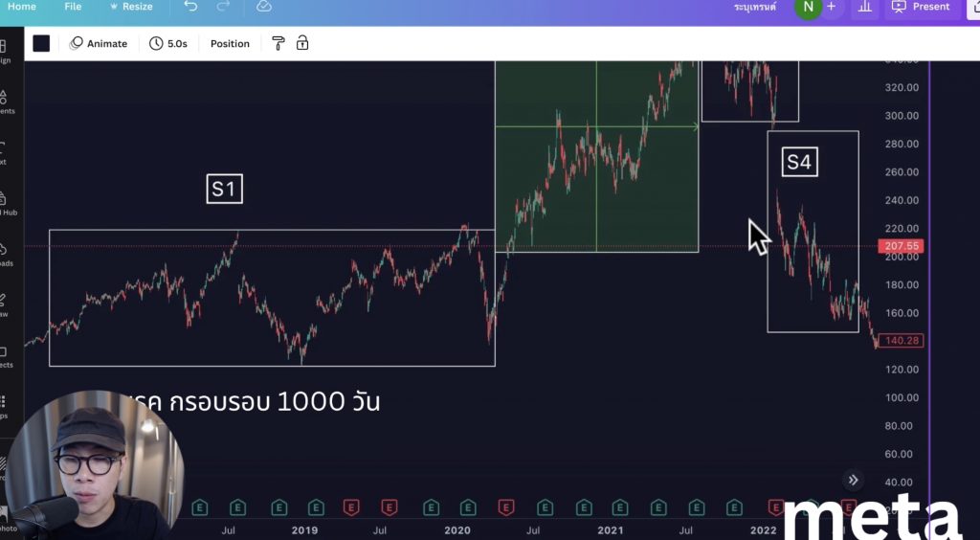Click the 80.00 price axis value
The height and width of the screenshot is (540, 980).
pos(899,426)
